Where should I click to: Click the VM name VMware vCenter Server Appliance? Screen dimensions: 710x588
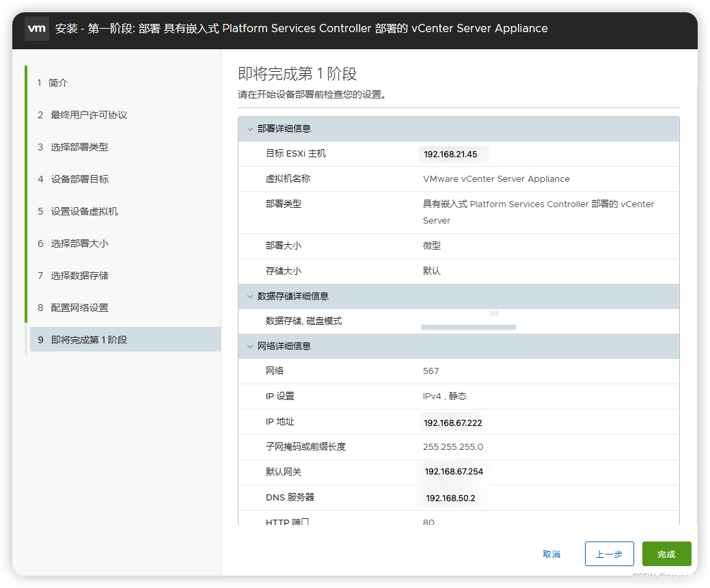coord(496,179)
